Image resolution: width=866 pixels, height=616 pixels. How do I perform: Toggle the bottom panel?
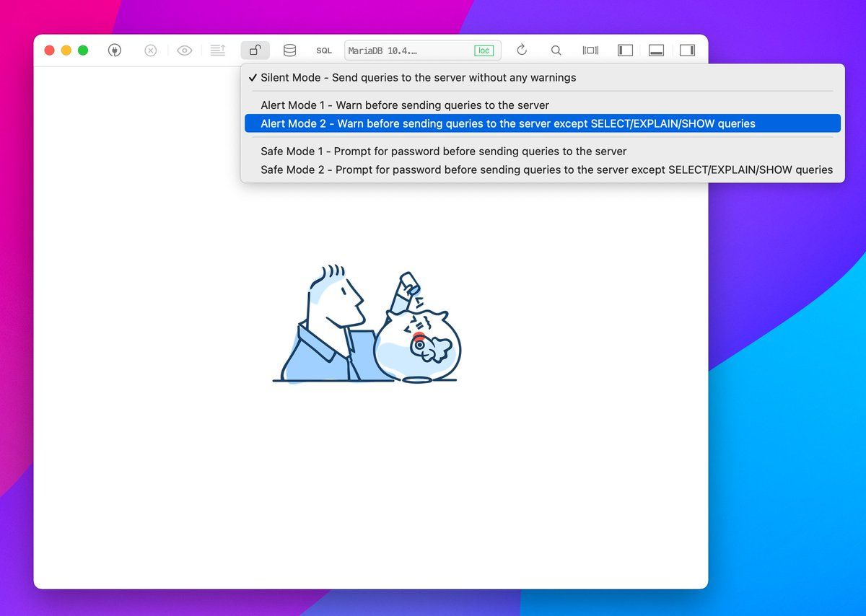(x=656, y=50)
